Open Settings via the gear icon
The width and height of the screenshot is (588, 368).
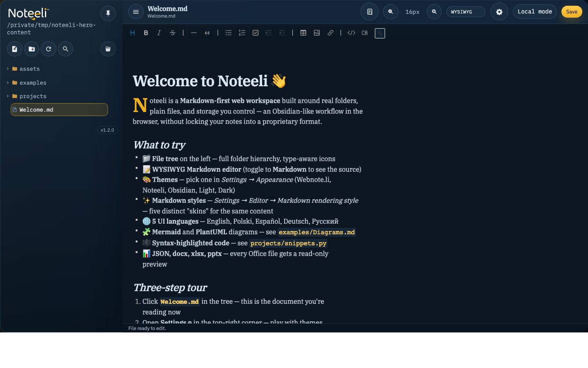(x=499, y=12)
